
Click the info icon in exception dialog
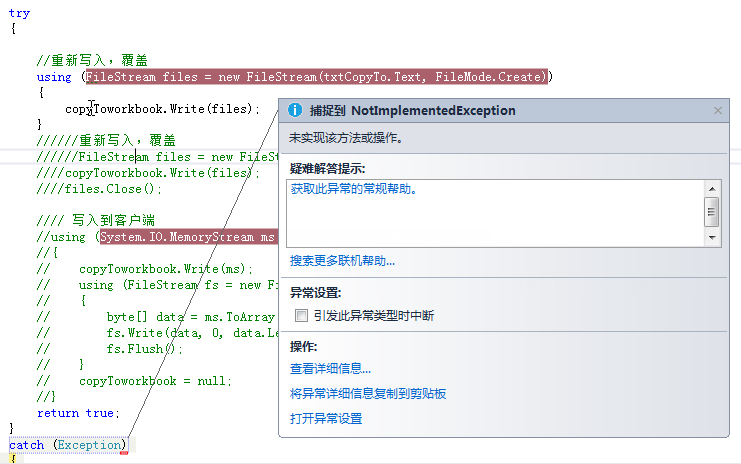pos(295,110)
